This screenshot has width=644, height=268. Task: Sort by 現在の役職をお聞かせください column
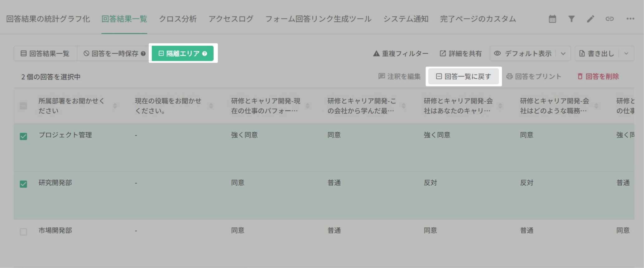pyautogui.click(x=211, y=106)
